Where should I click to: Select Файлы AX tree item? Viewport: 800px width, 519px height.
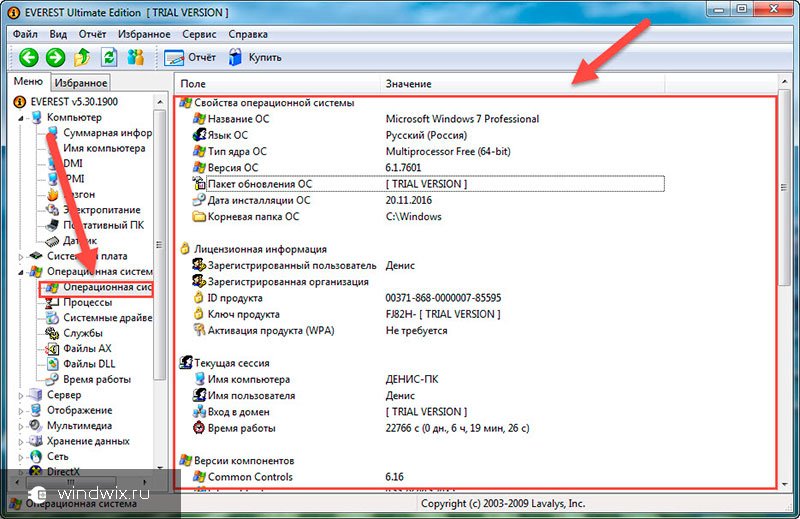79,349
